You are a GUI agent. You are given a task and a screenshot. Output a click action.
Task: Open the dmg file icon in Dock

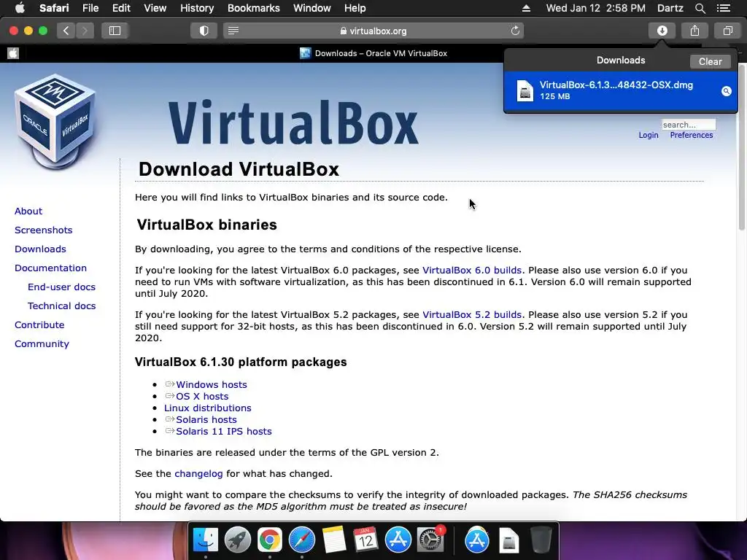[508, 540]
